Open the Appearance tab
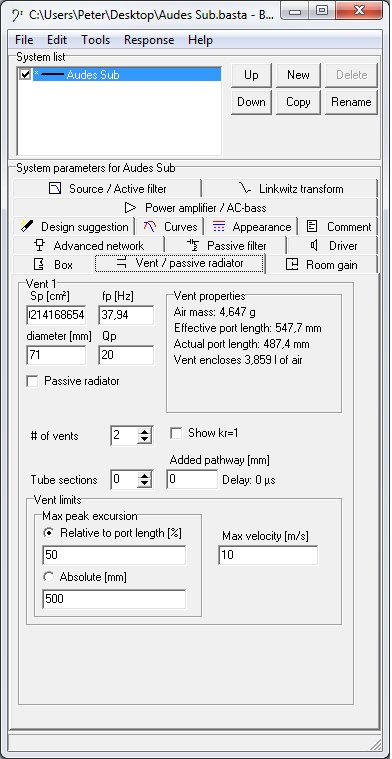 (x=251, y=227)
